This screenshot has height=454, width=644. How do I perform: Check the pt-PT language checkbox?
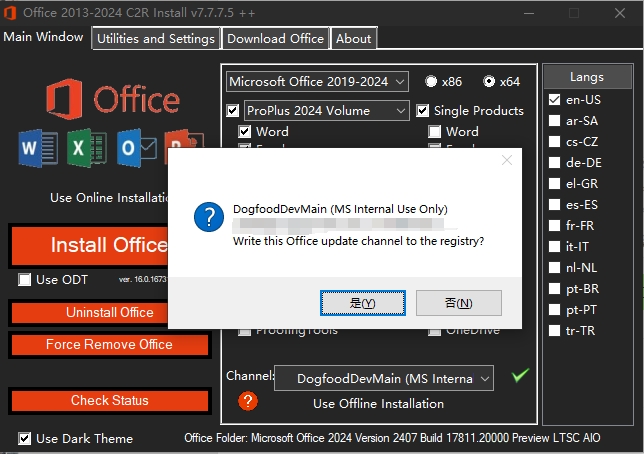pyautogui.click(x=554, y=309)
